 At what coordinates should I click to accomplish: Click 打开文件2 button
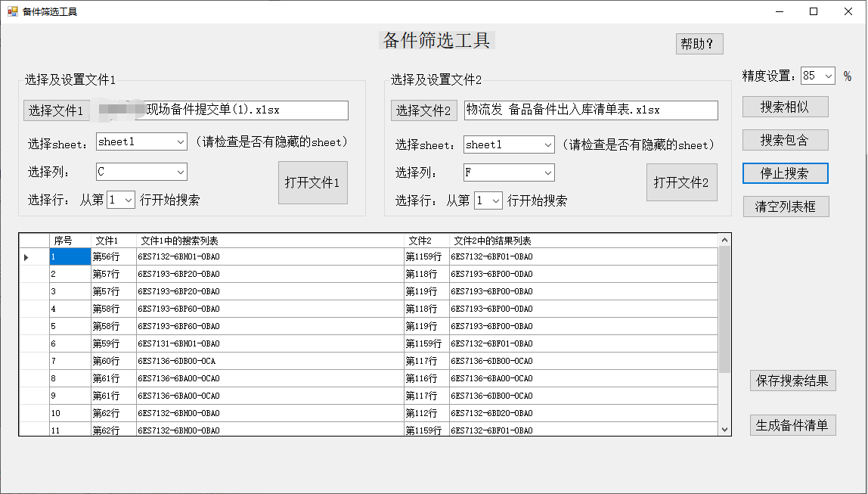(x=681, y=182)
